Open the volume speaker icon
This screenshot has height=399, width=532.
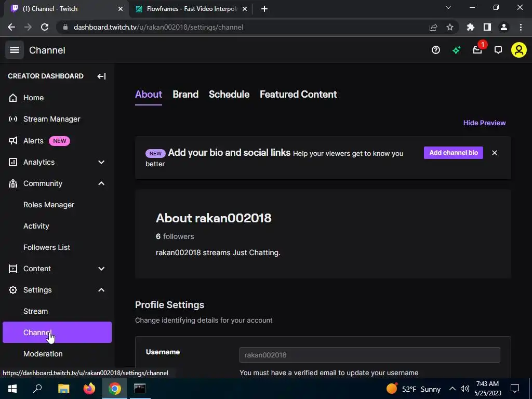click(x=465, y=389)
